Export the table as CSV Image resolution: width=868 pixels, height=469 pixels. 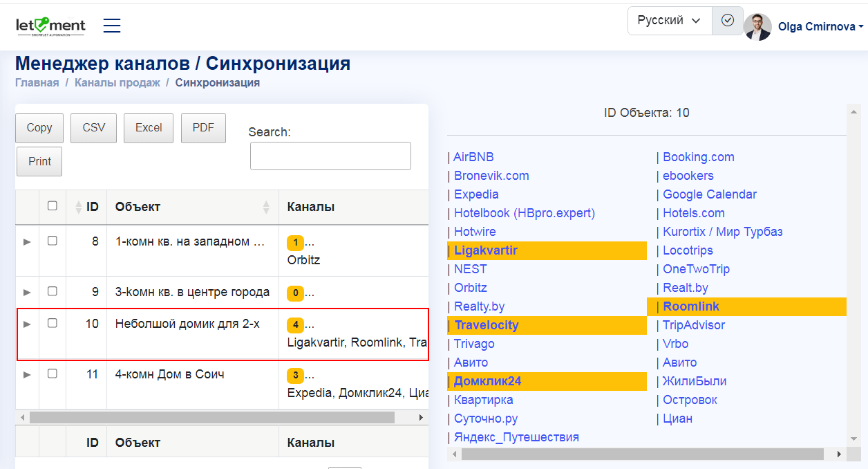point(94,128)
